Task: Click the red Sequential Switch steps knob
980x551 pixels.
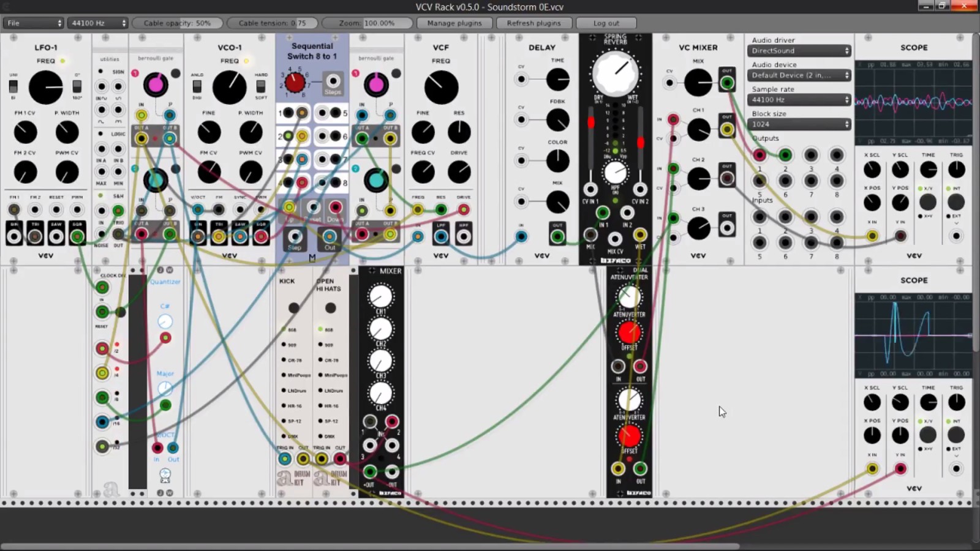Action: pyautogui.click(x=295, y=82)
